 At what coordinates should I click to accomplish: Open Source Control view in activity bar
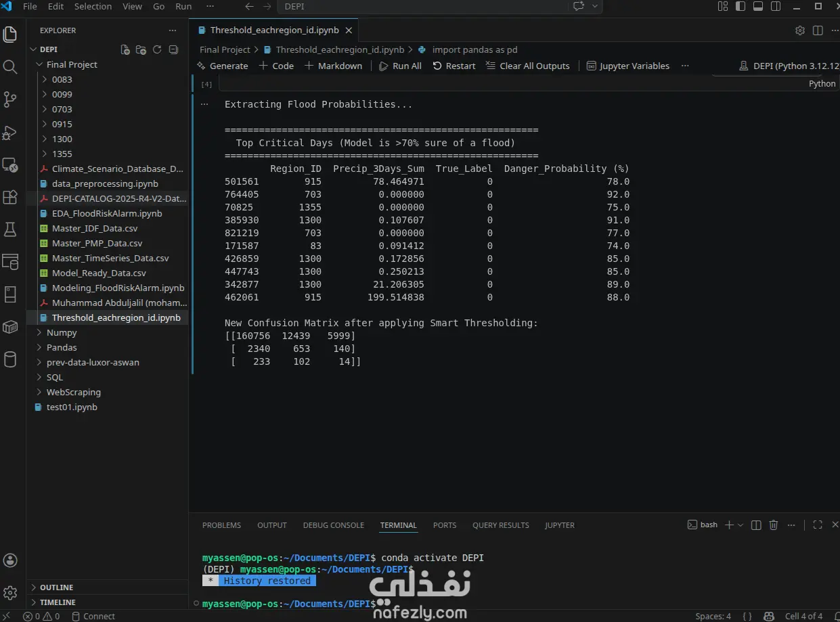(x=10, y=99)
